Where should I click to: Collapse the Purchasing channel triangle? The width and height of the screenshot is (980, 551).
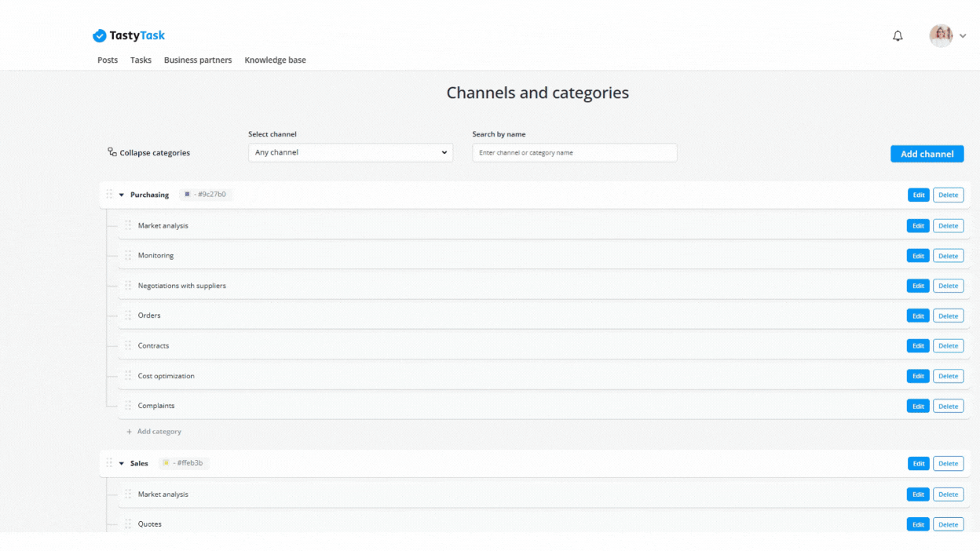(x=122, y=195)
